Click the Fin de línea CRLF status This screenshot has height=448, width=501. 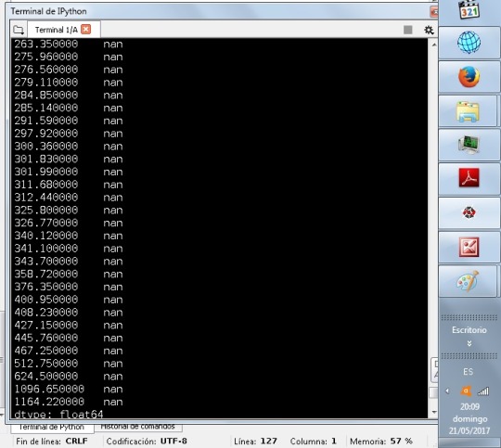(52, 442)
